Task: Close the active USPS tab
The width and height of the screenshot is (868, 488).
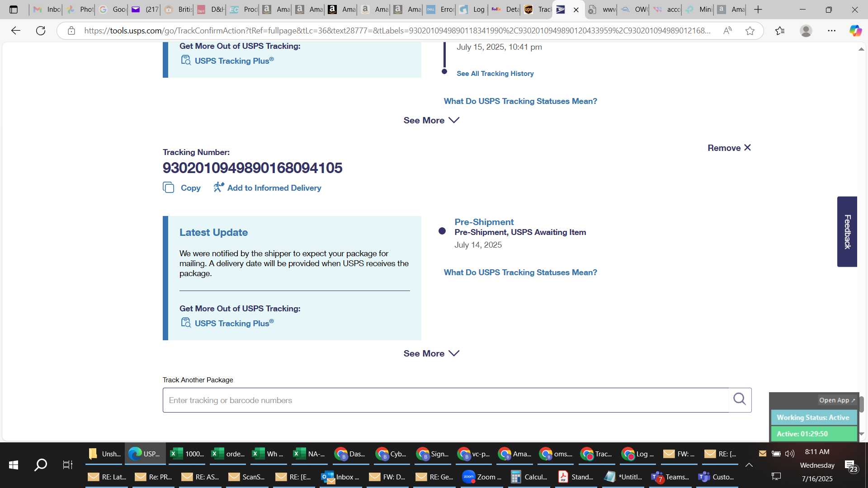Action: 576,9
